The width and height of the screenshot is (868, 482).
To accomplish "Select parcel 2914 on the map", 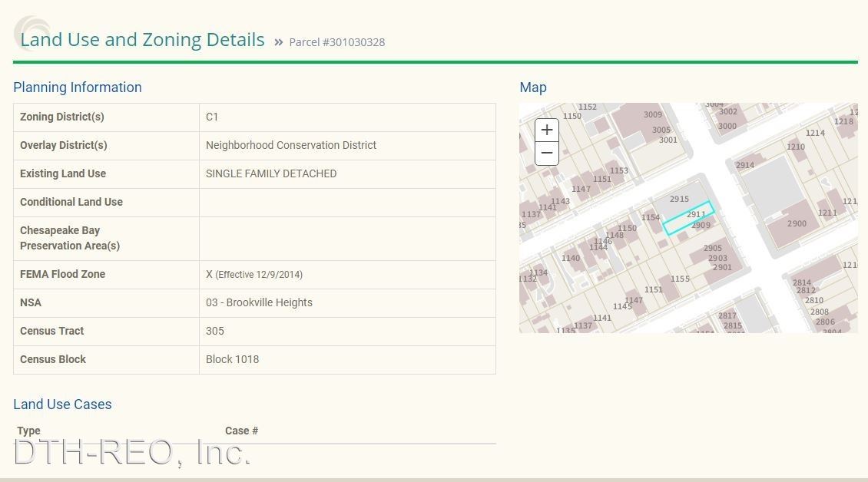I will pyautogui.click(x=744, y=165).
